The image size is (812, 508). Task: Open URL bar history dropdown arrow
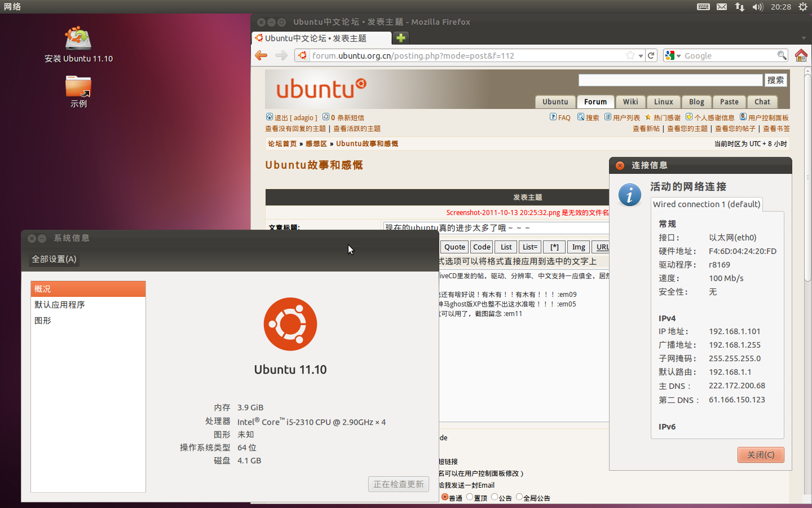click(641, 56)
